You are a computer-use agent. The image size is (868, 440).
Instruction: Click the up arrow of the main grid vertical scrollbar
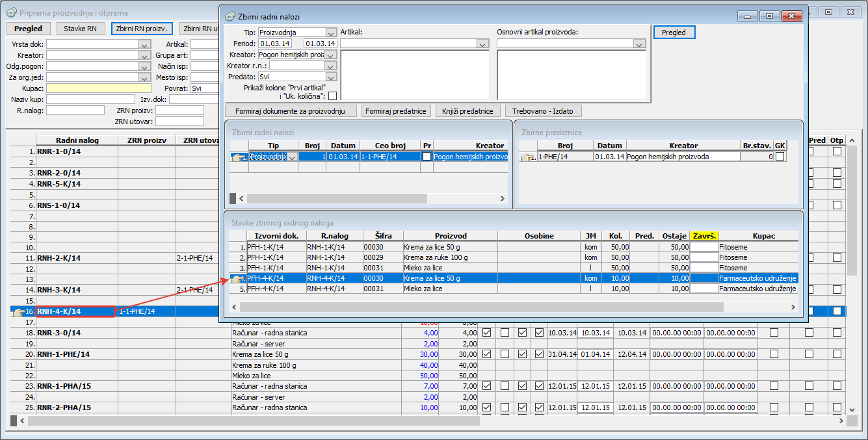[852, 140]
